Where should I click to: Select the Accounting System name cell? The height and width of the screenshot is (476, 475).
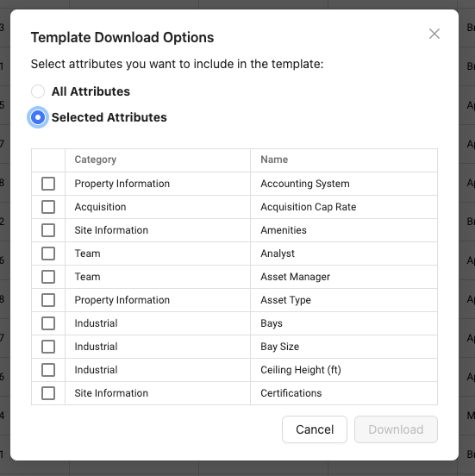click(344, 184)
